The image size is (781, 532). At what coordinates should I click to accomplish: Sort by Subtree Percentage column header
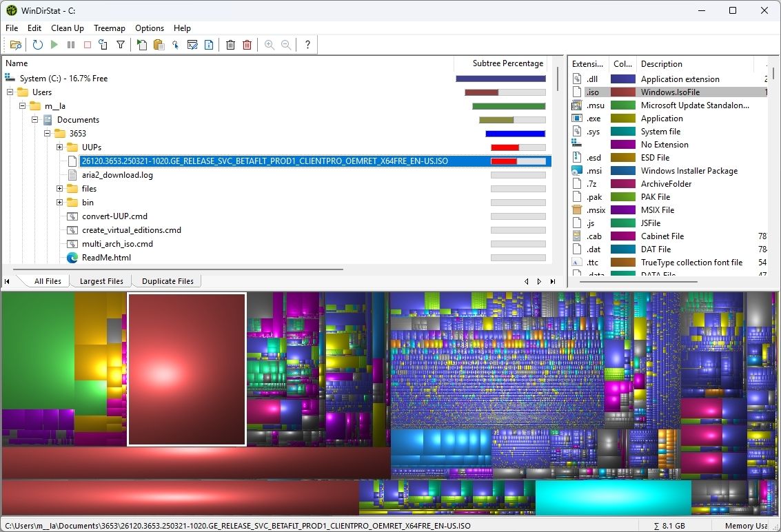click(x=507, y=63)
